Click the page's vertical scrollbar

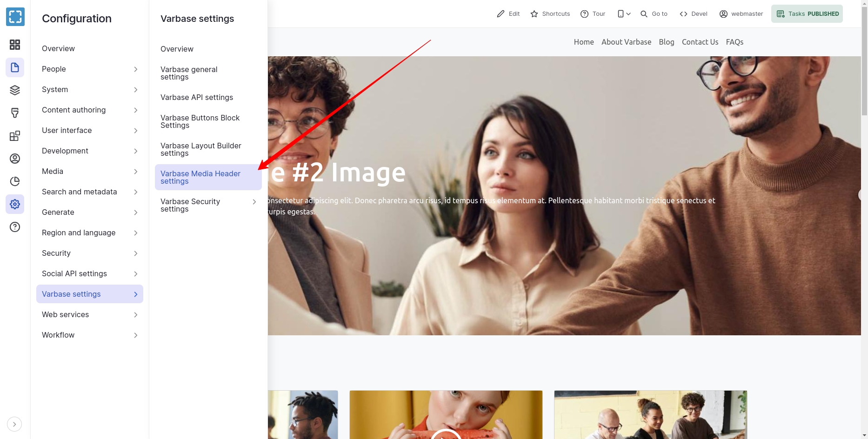point(864,60)
